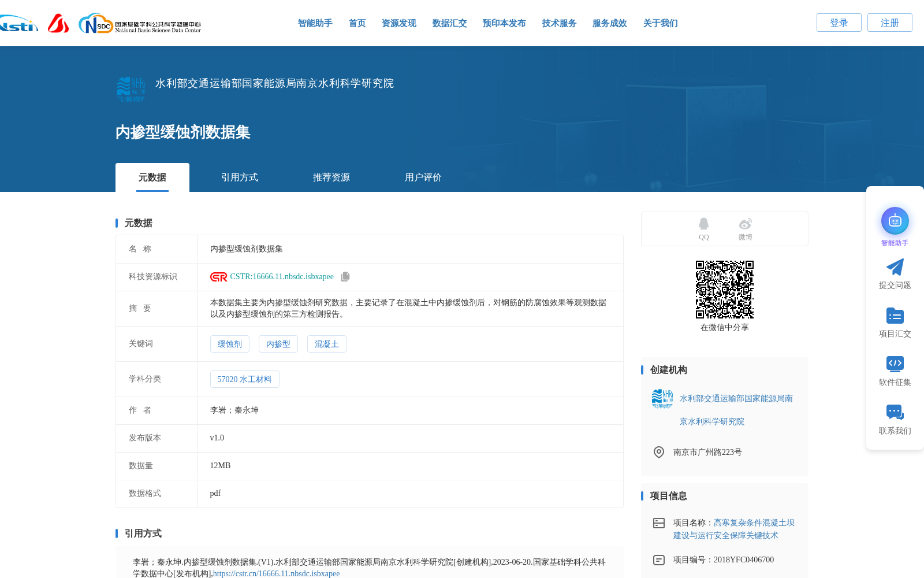Click project number 2018YFC0406700

tap(744, 560)
